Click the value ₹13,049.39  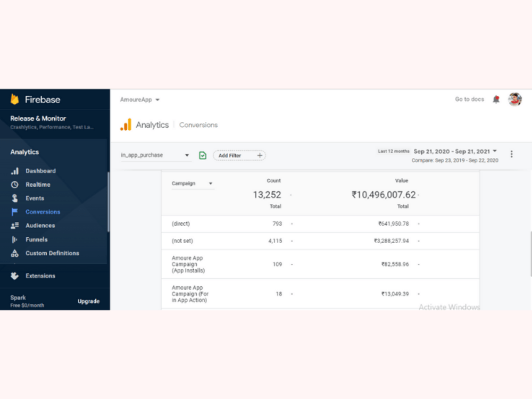pos(395,294)
